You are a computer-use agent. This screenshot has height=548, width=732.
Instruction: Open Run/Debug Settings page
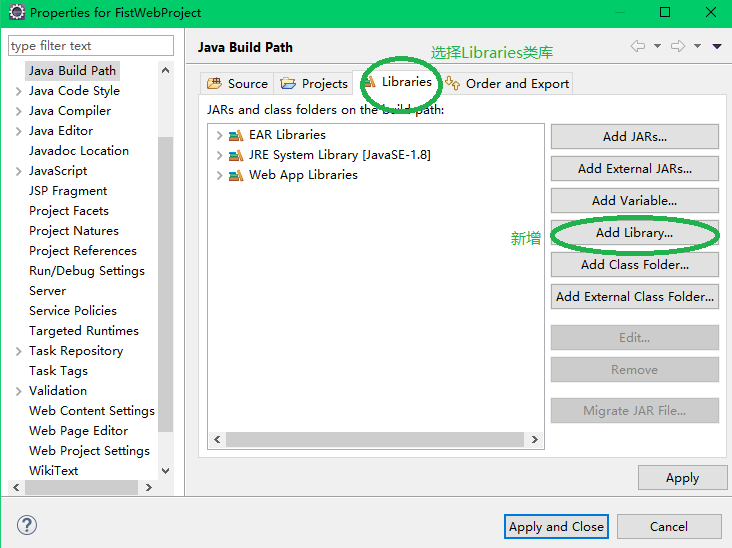87,271
